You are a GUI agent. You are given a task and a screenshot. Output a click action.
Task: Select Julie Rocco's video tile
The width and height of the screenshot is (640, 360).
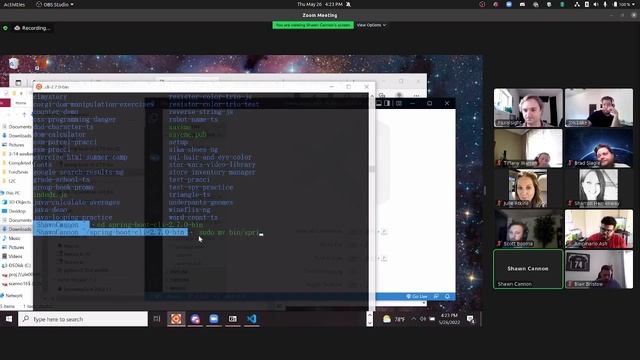click(x=528, y=188)
